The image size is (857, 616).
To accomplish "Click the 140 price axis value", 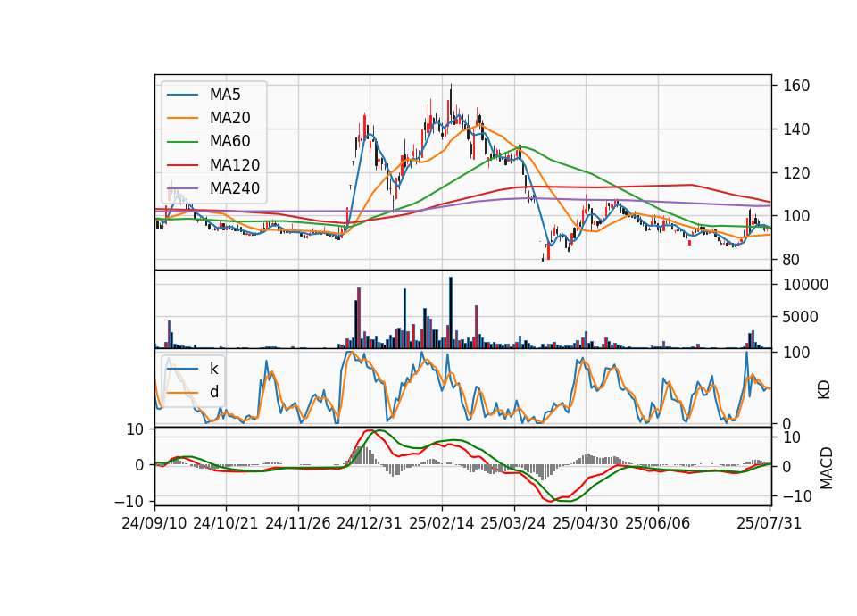I will 796,129.
